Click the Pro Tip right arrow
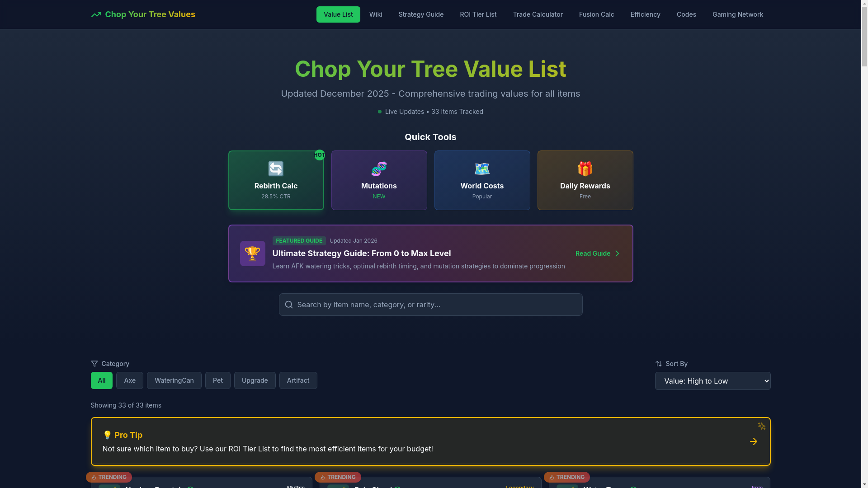The height and width of the screenshot is (488, 868). (753, 441)
